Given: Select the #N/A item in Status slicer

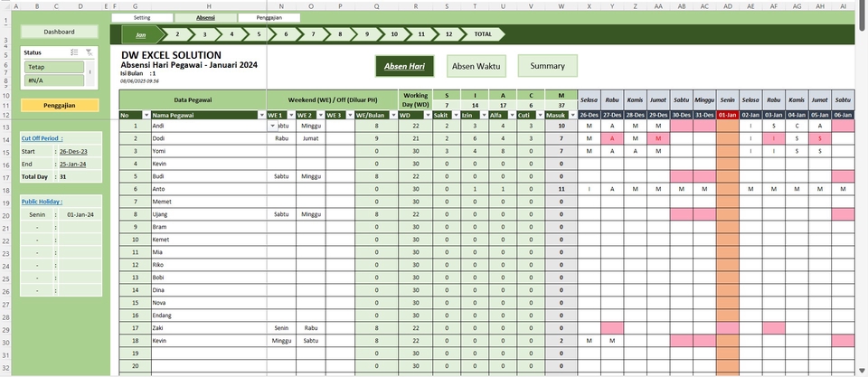Looking at the screenshot, I should click(x=53, y=80).
